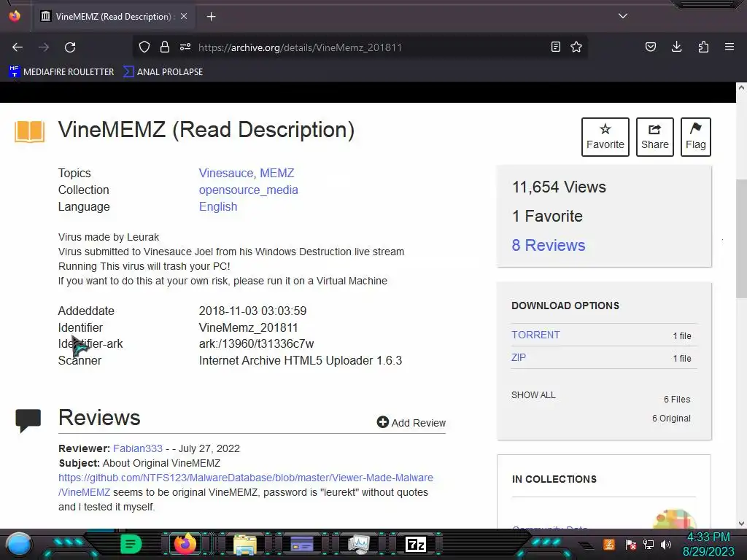Open reviewer Fabian333's profile link
This screenshot has width=747, height=560.
coord(138,448)
